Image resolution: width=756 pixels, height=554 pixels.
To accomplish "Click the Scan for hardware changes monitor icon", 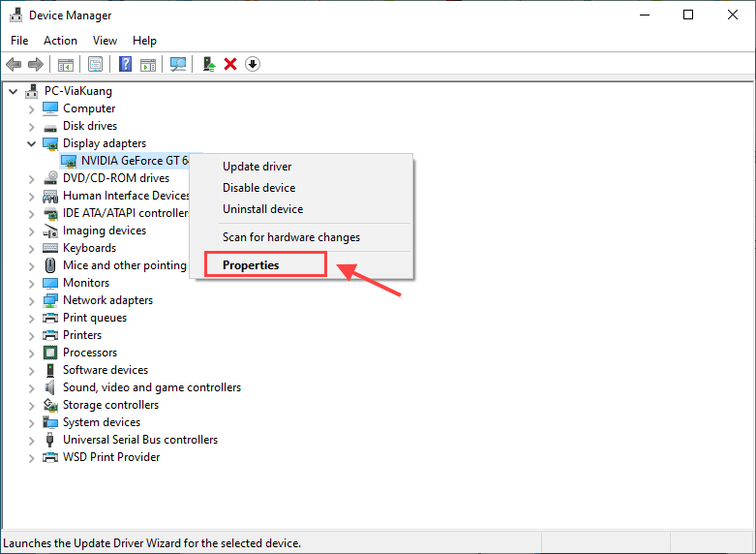I will coord(178,64).
